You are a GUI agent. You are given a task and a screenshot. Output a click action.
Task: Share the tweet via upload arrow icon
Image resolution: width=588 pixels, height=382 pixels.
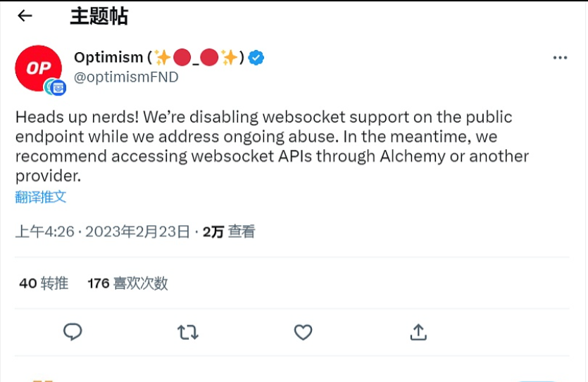(418, 331)
